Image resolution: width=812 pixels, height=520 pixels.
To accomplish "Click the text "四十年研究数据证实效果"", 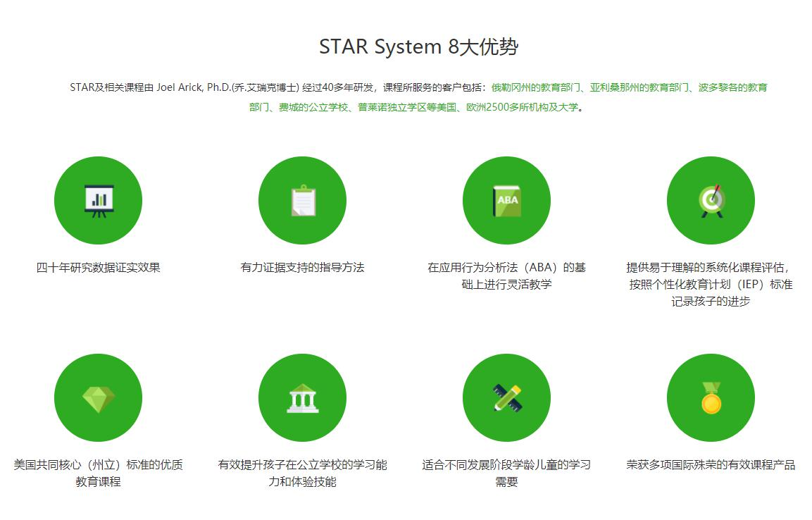I will [99, 267].
